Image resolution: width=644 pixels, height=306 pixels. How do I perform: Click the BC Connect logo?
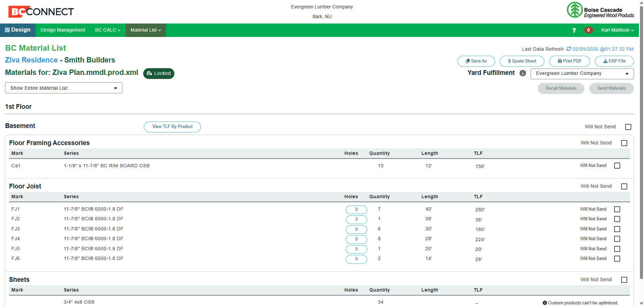pyautogui.click(x=41, y=12)
